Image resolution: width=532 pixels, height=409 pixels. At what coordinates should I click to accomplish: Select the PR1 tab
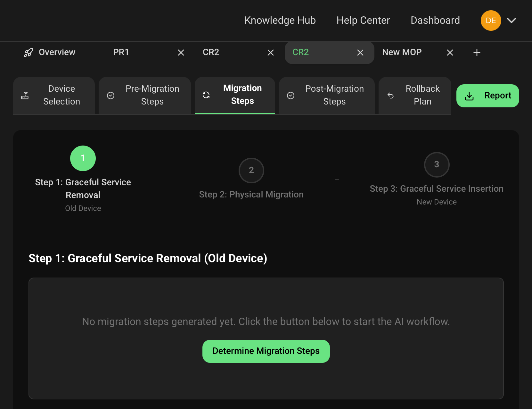click(x=121, y=52)
